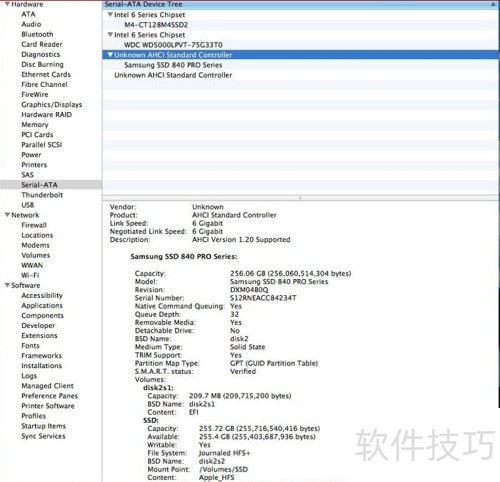Select Components under Software
The width and height of the screenshot is (500, 482).
(42, 315)
